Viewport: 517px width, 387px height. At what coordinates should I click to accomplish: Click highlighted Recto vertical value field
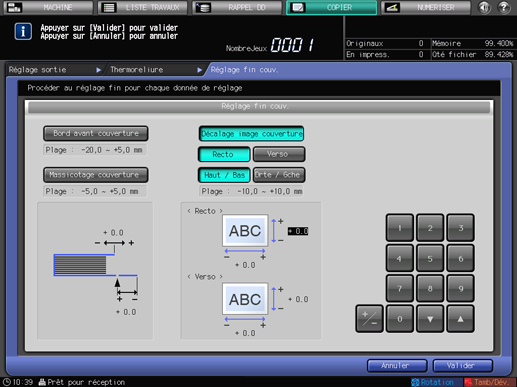point(298,231)
